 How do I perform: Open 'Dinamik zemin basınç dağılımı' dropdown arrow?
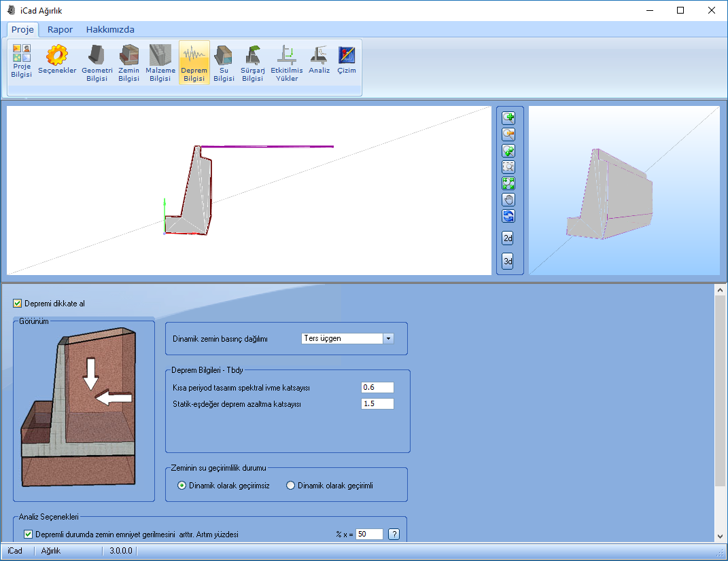click(389, 339)
